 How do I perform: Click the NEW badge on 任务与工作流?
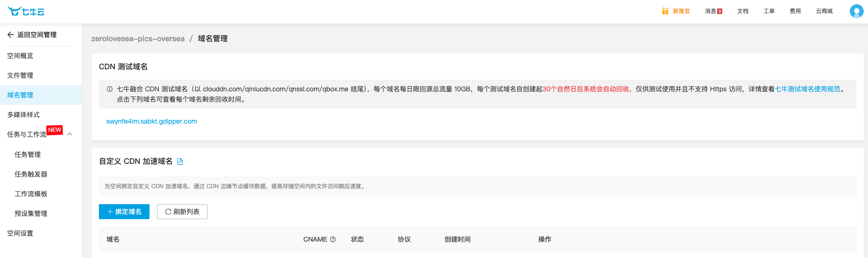coord(55,130)
